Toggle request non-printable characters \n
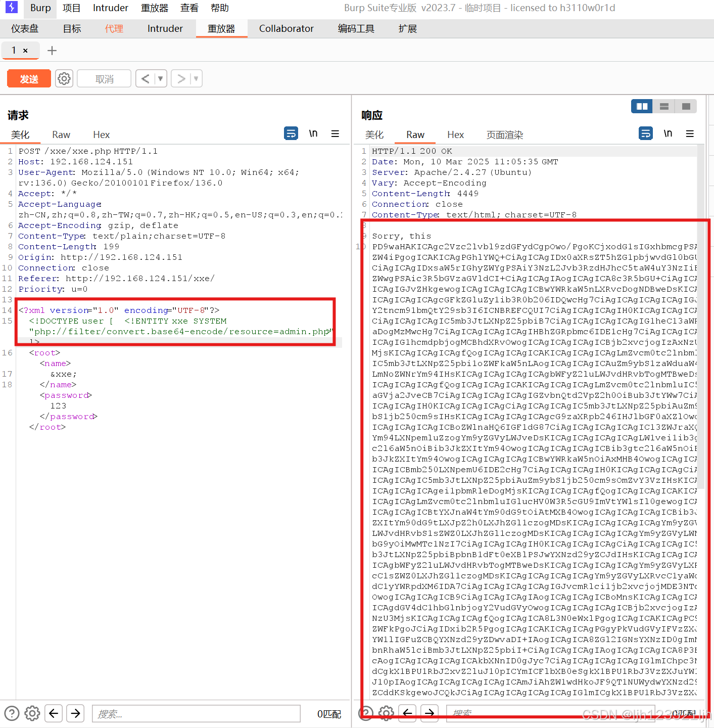This screenshot has height=728, width=714. (313, 133)
